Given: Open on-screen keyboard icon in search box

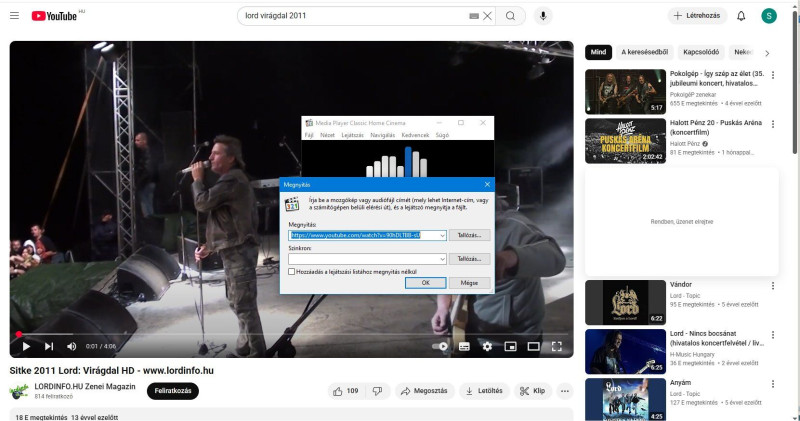Looking at the screenshot, I should click(x=473, y=16).
